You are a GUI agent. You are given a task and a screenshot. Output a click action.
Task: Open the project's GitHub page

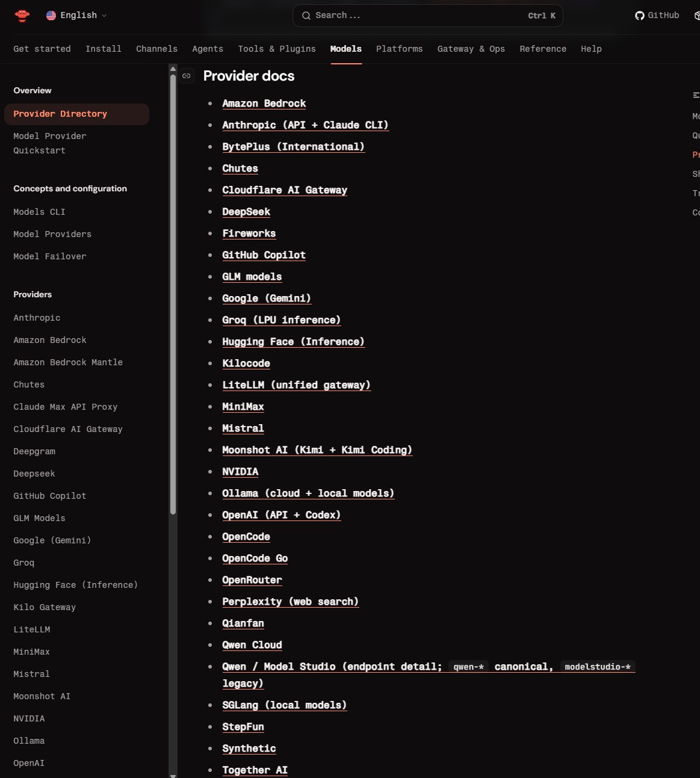(657, 16)
